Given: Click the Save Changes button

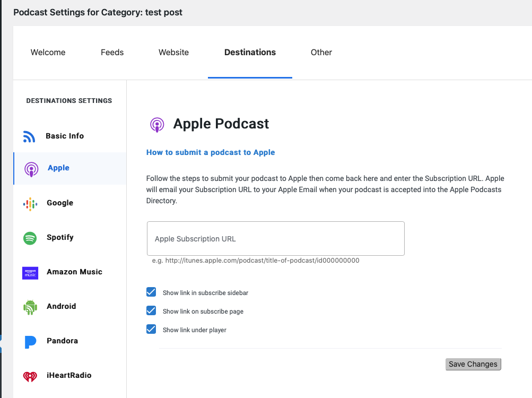Looking at the screenshot, I should 473,364.
